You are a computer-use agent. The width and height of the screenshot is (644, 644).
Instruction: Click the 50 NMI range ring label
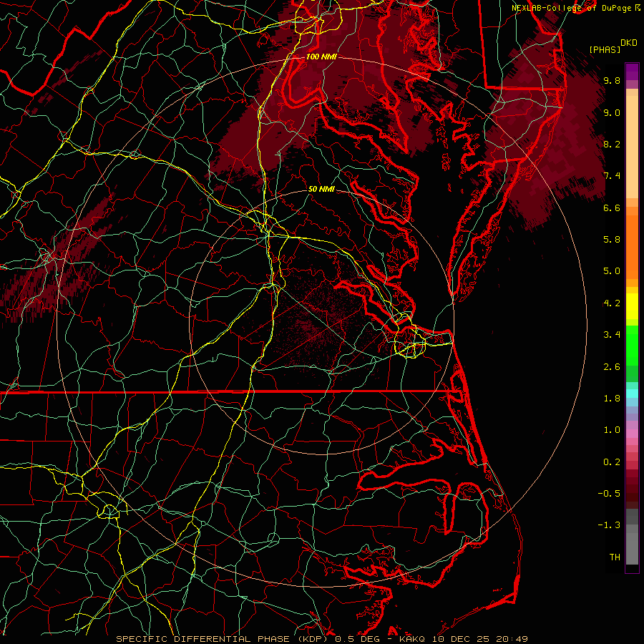pyautogui.click(x=321, y=189)
